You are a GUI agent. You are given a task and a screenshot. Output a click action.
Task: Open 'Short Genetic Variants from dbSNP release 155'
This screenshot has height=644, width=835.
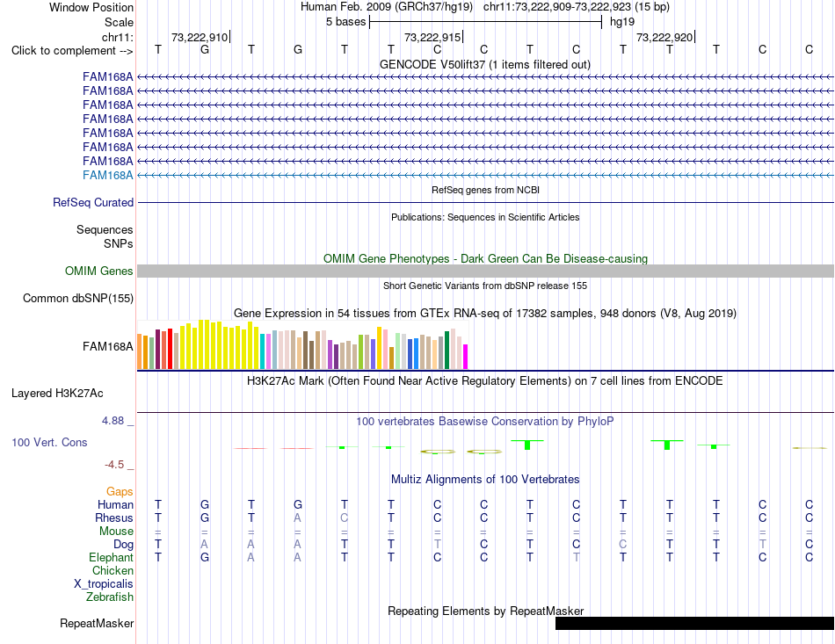pyautogui.click(x=485, y=286)
